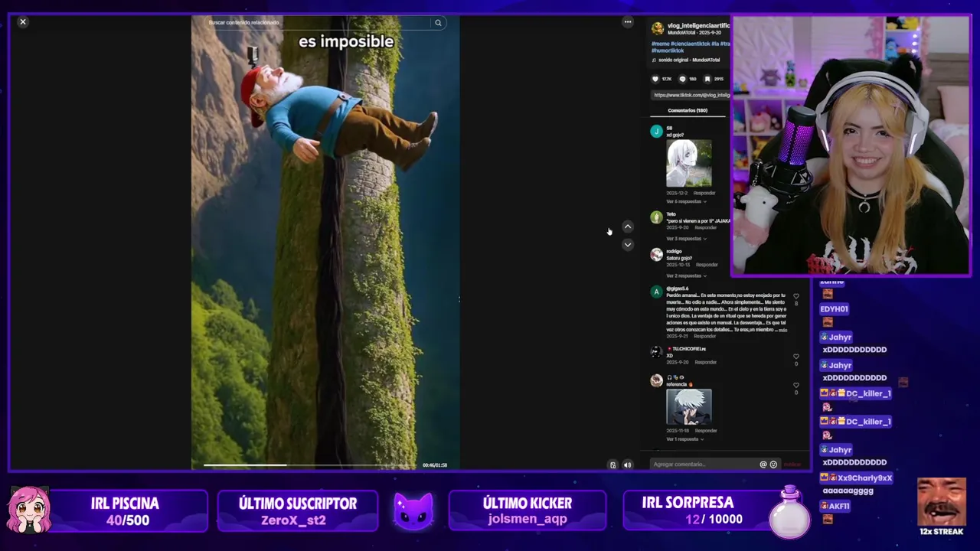Viewport: 980px width, 551px height.
Task: Expand @gigas5.6 comment with 'más'
Action: click(781, 329)
